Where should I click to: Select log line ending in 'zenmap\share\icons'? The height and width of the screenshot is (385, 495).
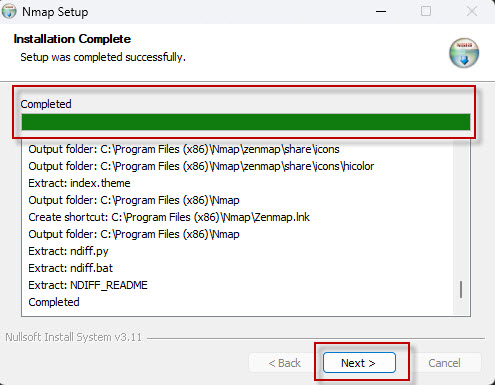click(184, 149)
